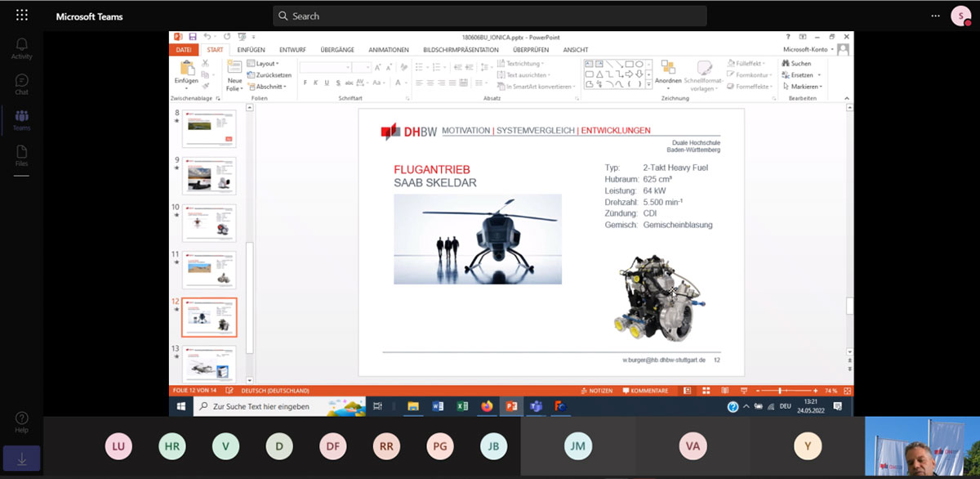This screenshot has width=980, height=479.
Task: Click the Anordnen arrange icon
Action: point(668,67)
